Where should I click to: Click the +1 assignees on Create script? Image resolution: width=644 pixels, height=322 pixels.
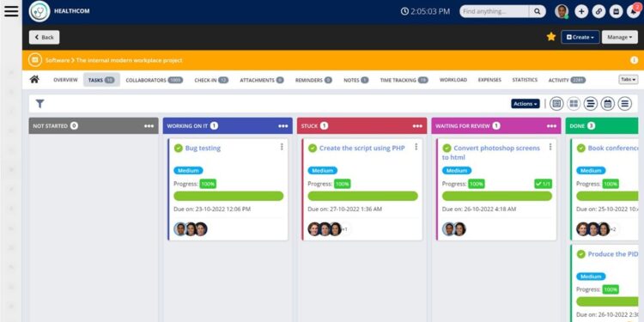[345, 229]
